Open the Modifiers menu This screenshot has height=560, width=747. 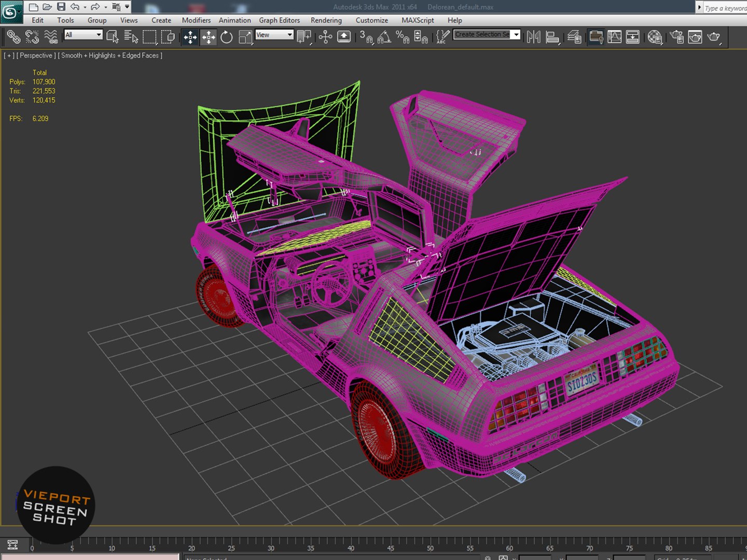tap(196, 20)
